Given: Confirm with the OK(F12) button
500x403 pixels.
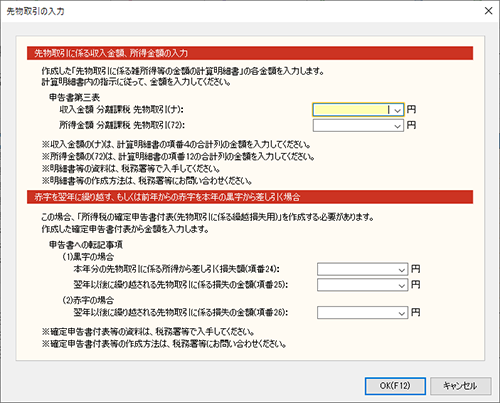Looking at the screenshot, I should [395, 386].
